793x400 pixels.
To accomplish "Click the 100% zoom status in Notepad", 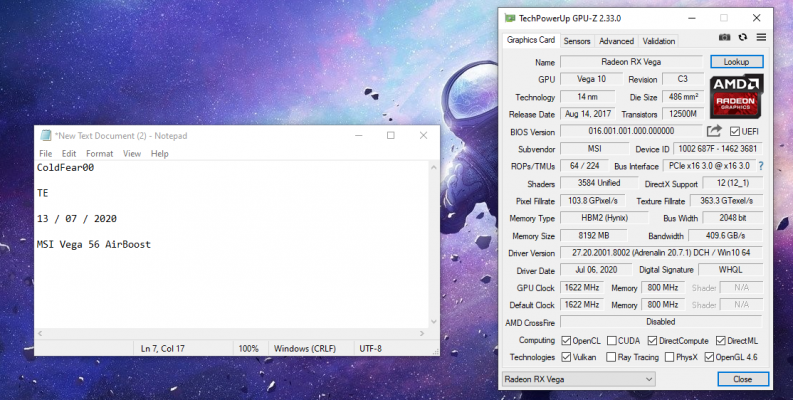I will point(248,348).
